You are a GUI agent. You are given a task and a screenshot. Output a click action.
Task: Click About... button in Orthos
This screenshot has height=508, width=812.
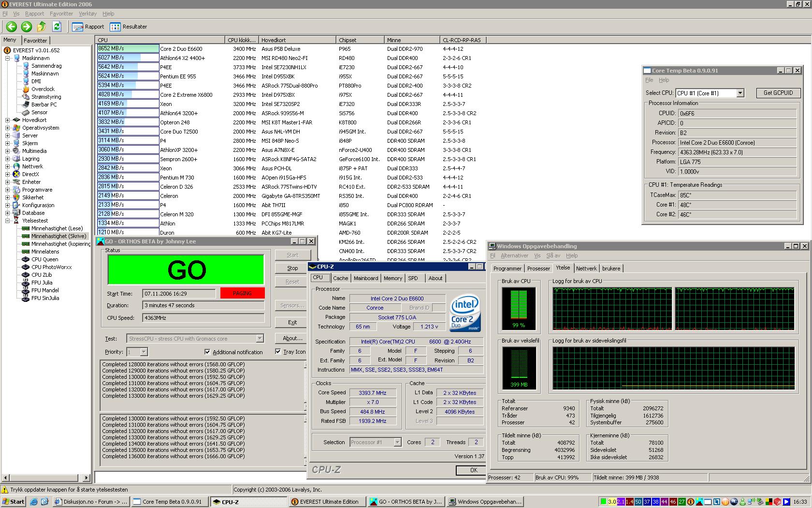click(292, 338)
